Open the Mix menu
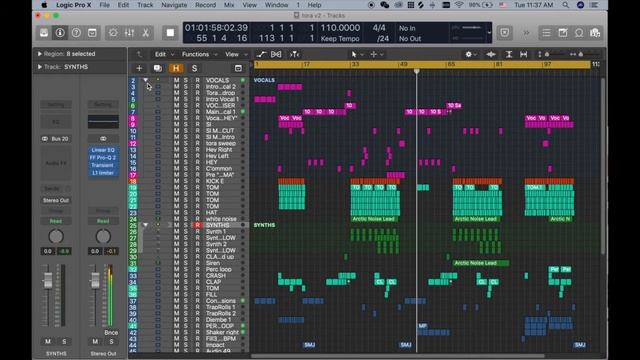640x360 pixels. click(229, 5)
